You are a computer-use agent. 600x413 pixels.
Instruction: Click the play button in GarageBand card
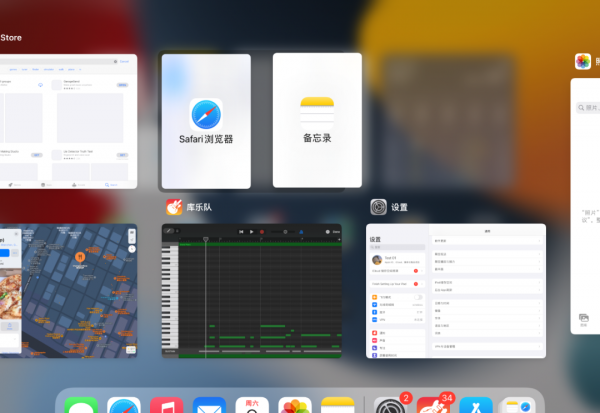tap(251, 232)
